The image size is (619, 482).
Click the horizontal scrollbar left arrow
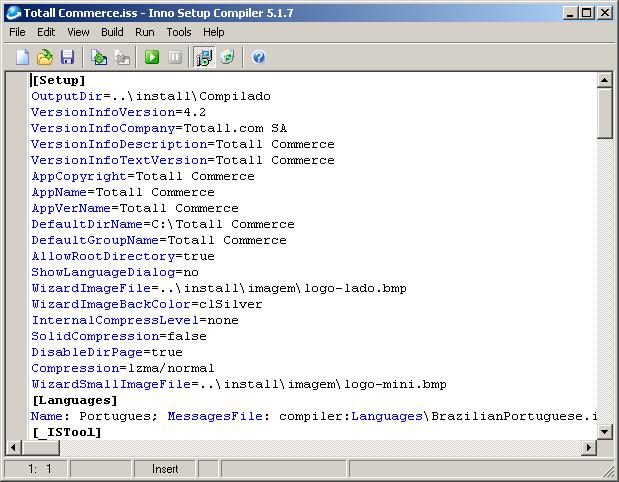(13, 447)
